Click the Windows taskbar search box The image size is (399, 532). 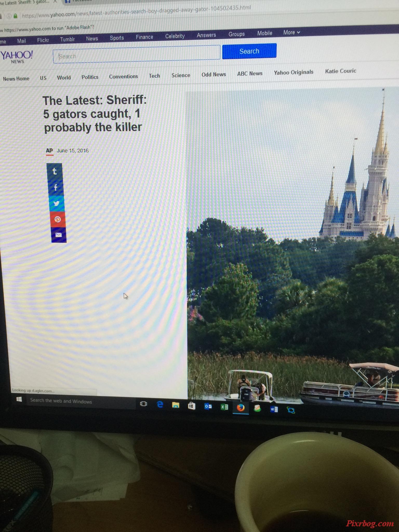coord(81,401)
